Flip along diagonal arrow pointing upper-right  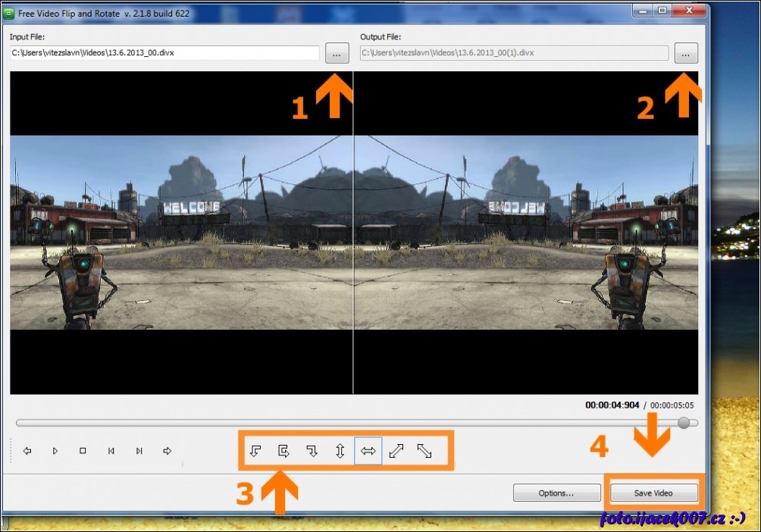[396, 451]
